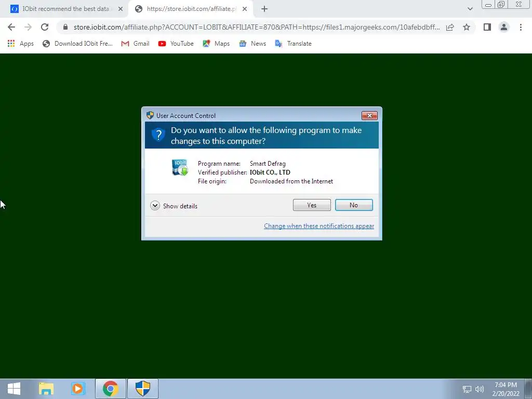Click No in the User Account Control dialog

click(353, 205)
